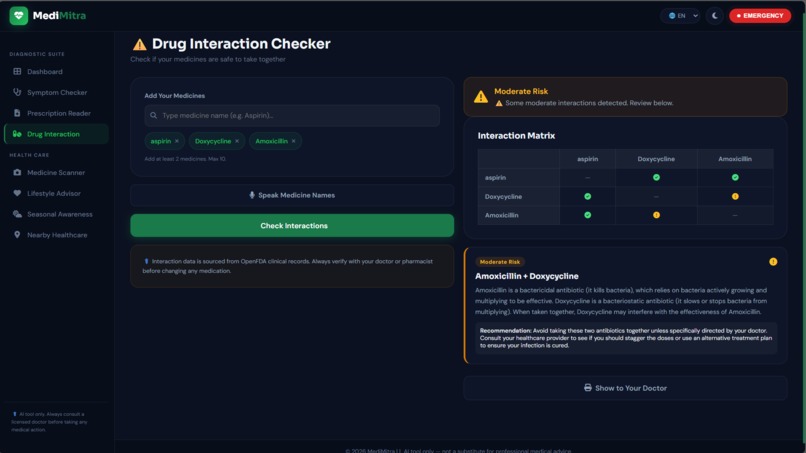Click yellow info icon on Amoxicillin + Doxycycline card

point(773,262)
